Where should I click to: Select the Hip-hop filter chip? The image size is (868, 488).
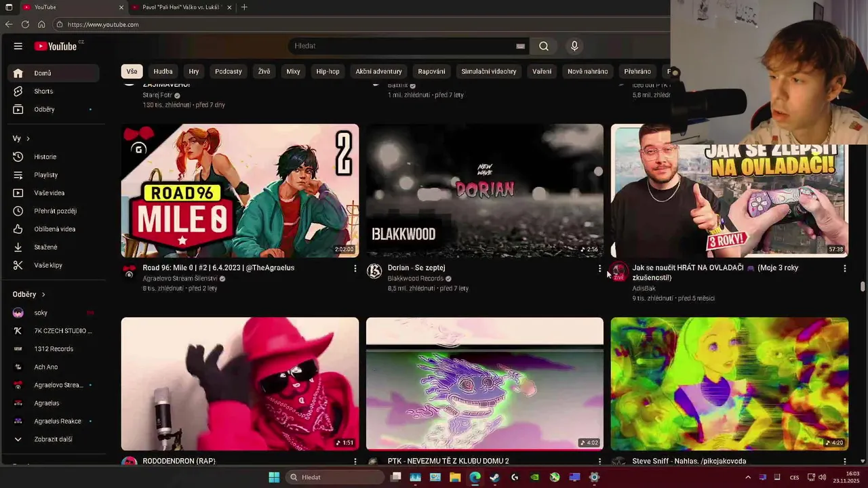328,71
